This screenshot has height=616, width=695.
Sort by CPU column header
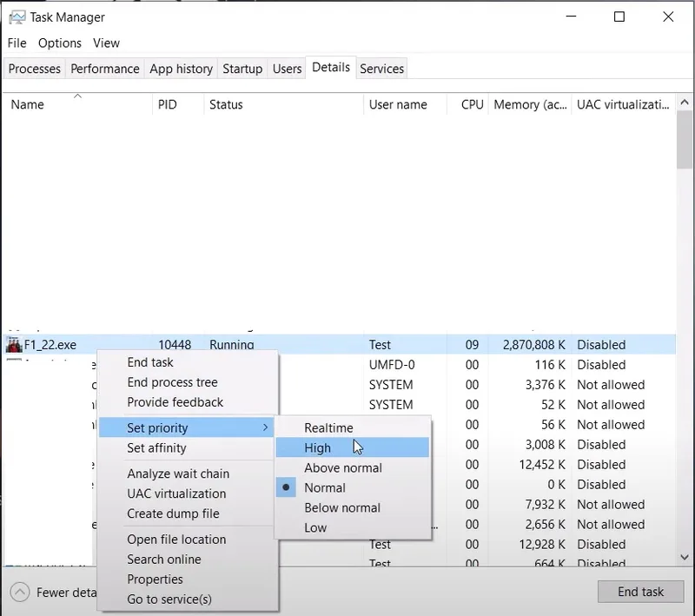click(x=467, y=104)
